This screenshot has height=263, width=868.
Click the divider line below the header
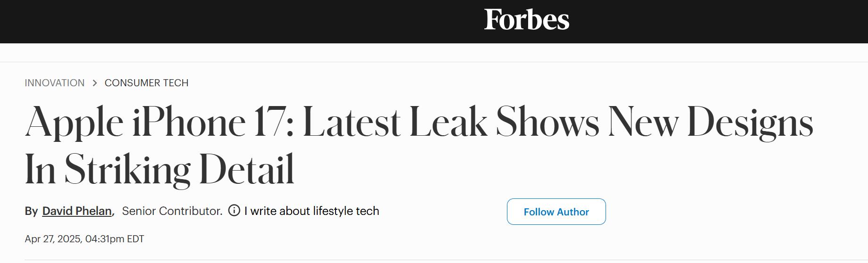(425, 62)
